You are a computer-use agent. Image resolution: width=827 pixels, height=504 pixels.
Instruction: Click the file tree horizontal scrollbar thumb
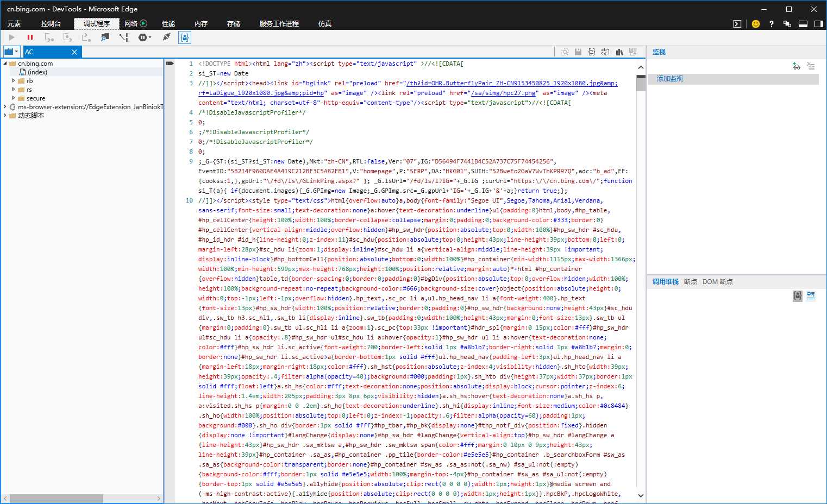(x=57, y=498)
